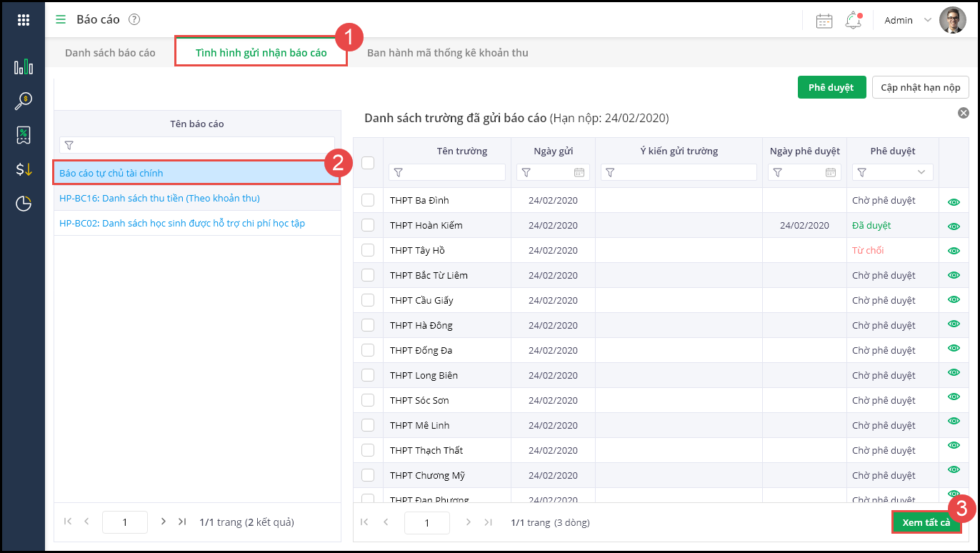Click the help question mark beside Báo cáo
This screenshot has height=553, width=980.
click(134, 20)
